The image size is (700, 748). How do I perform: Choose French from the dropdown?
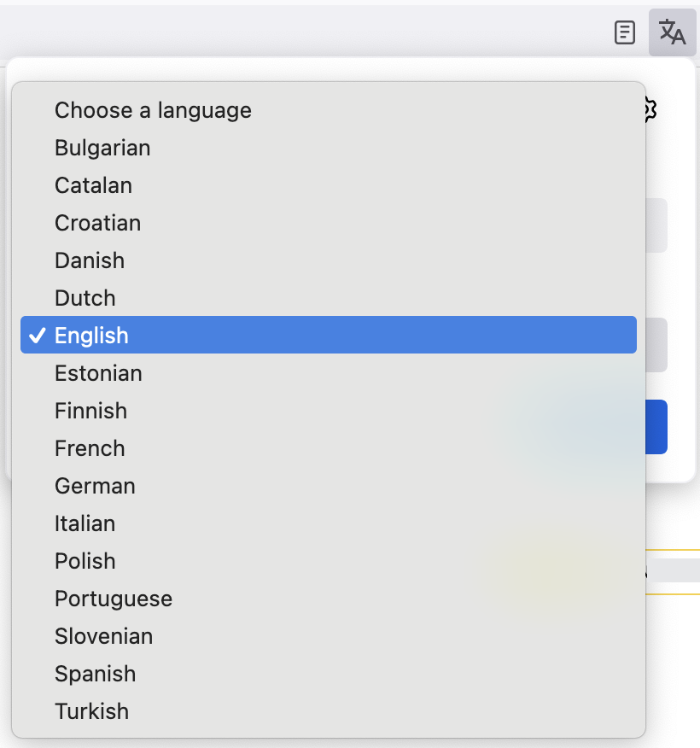(90, 447)
